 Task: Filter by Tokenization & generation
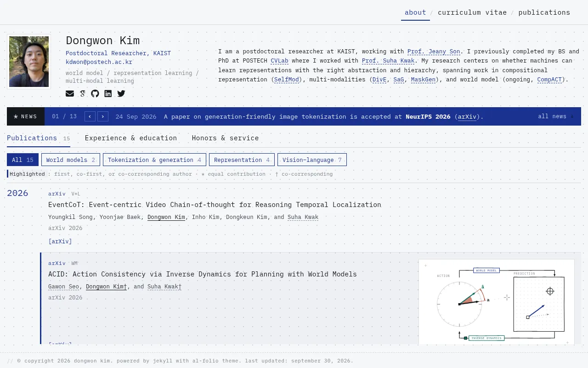click(154, 160)
